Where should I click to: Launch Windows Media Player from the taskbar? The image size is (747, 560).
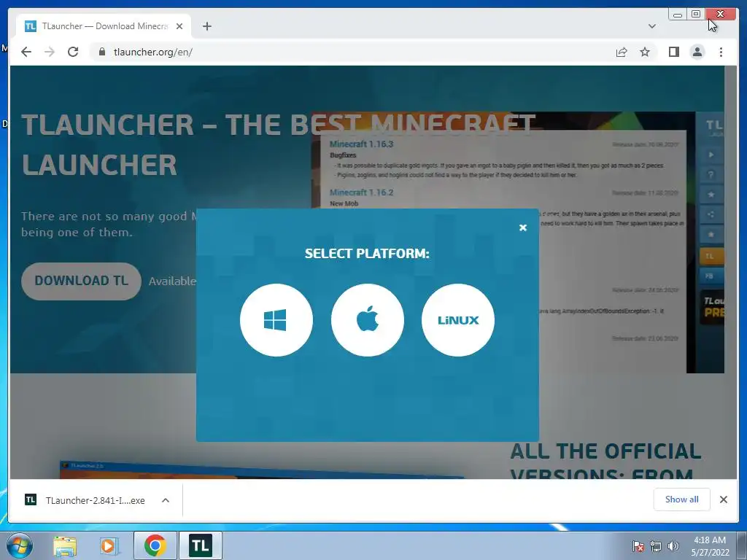click(x=109, y=545)
